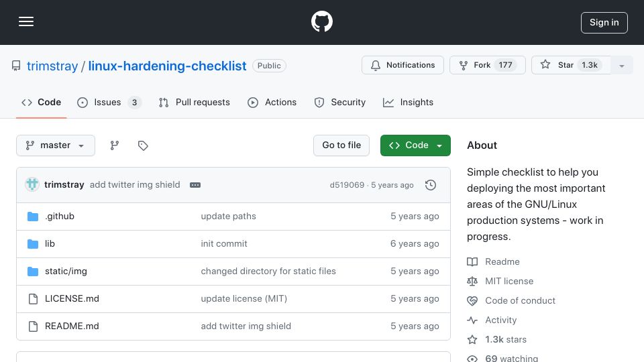Open the 'update paths' commit message
Screen dimensions: 644x362
pyautogui.click(x=228, y=217)
